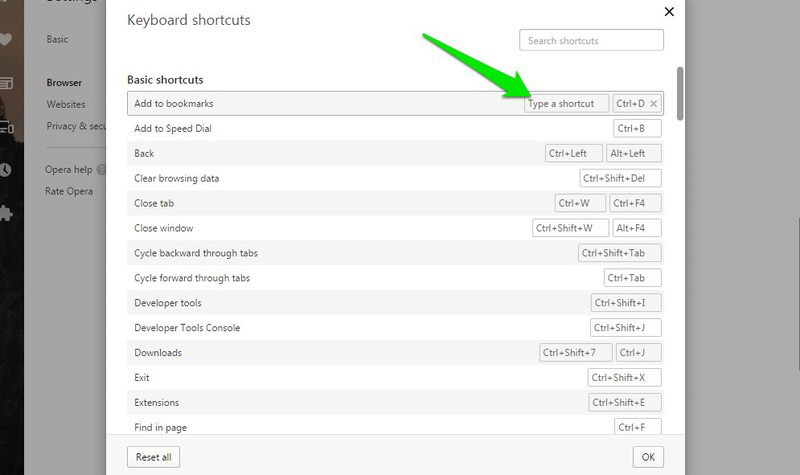
Task: Select the Close window row label
Action: pos(164,228)
